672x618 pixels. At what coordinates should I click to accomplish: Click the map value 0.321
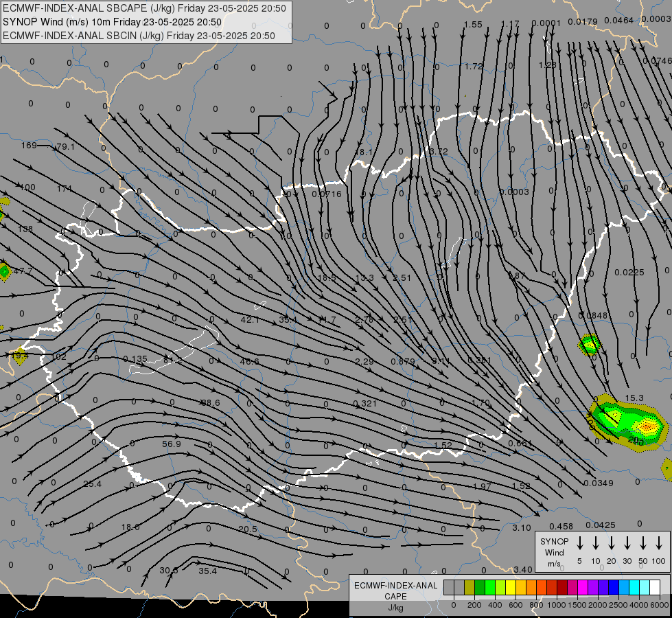(x=364, y=404)
